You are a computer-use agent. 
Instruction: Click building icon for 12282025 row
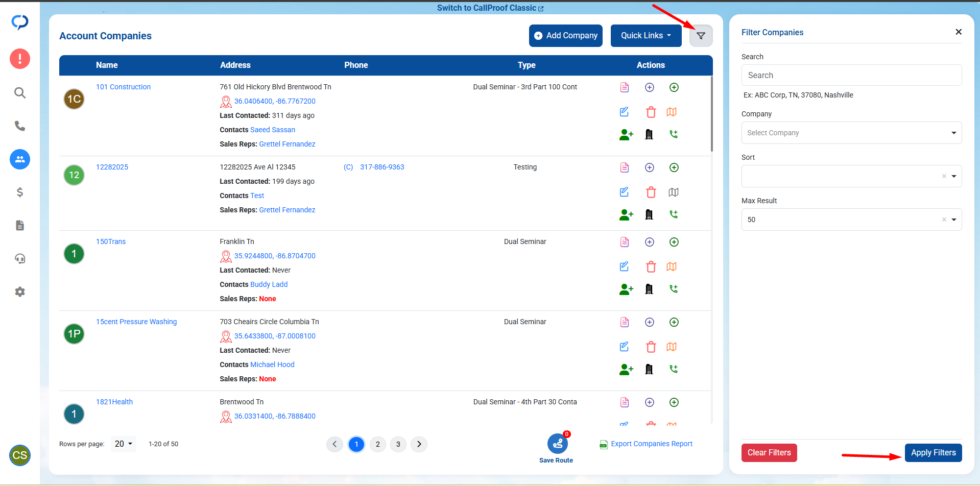click(x=649, y=214)
